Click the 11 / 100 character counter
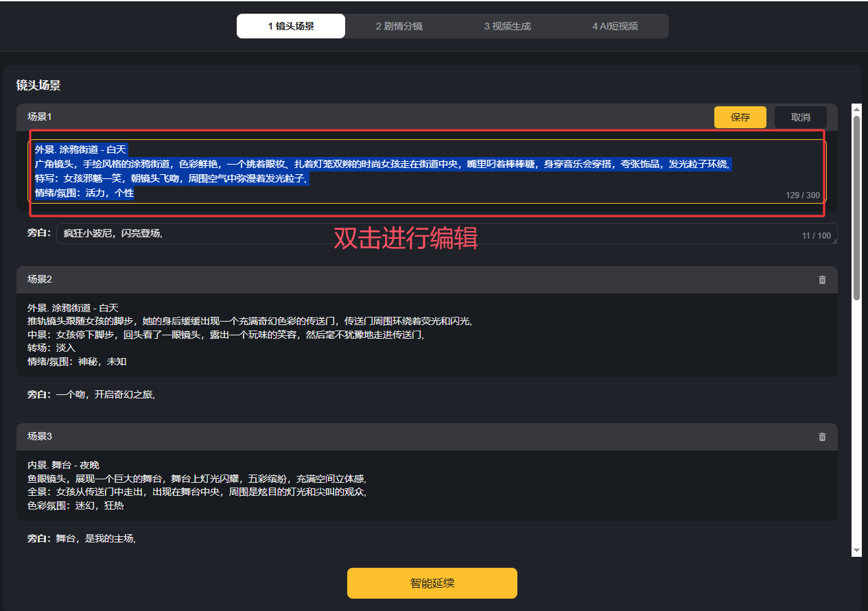 pyautogui.click(x=817, y=236)
